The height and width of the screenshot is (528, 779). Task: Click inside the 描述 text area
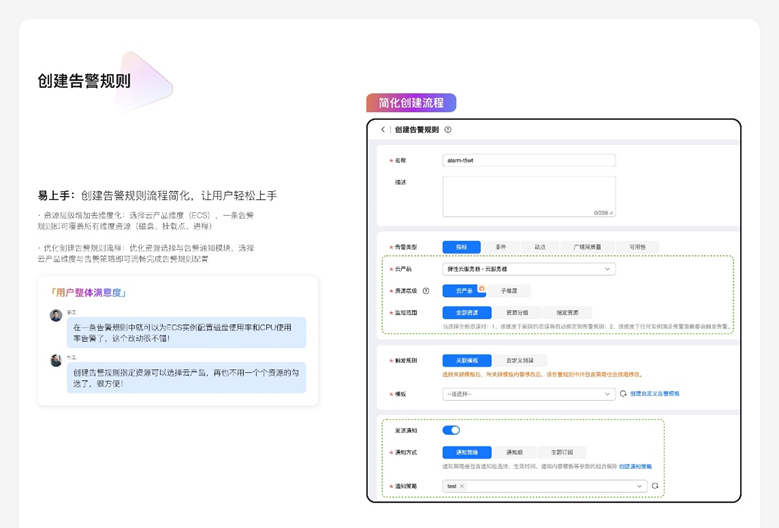pos(528,196)
